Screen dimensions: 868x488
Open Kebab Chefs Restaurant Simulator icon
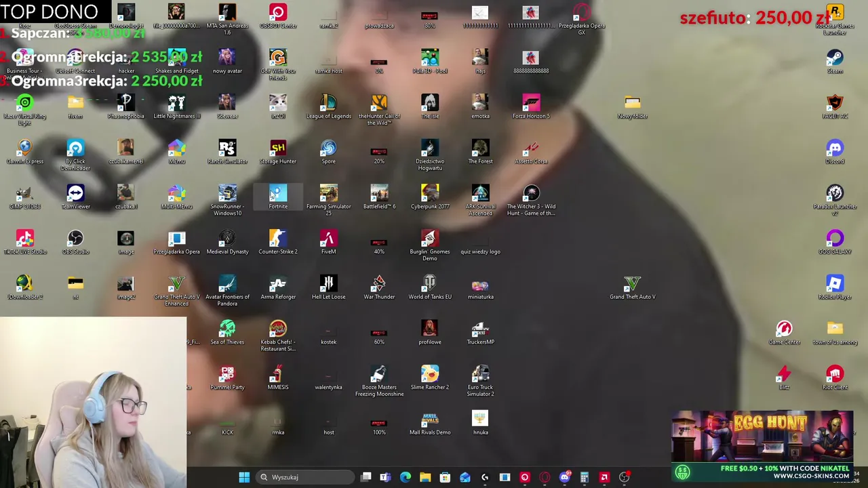coord(278,335)
